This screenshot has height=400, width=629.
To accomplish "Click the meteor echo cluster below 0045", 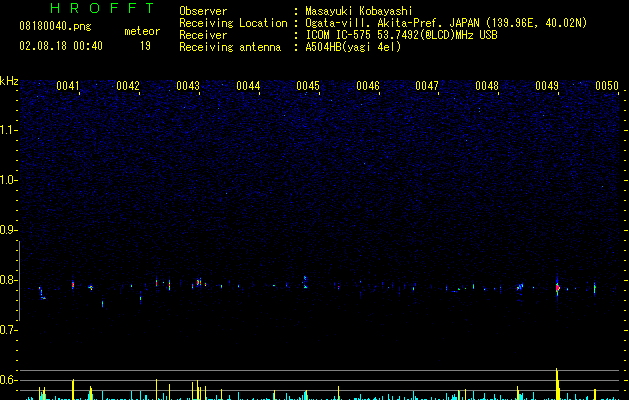I will click(305, 282).
